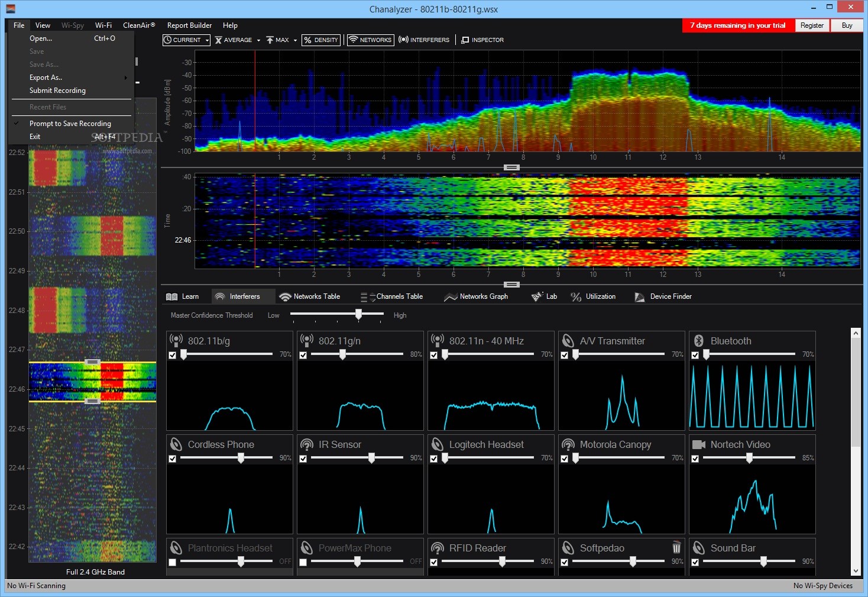Click the Sound Bar icon

698,547
